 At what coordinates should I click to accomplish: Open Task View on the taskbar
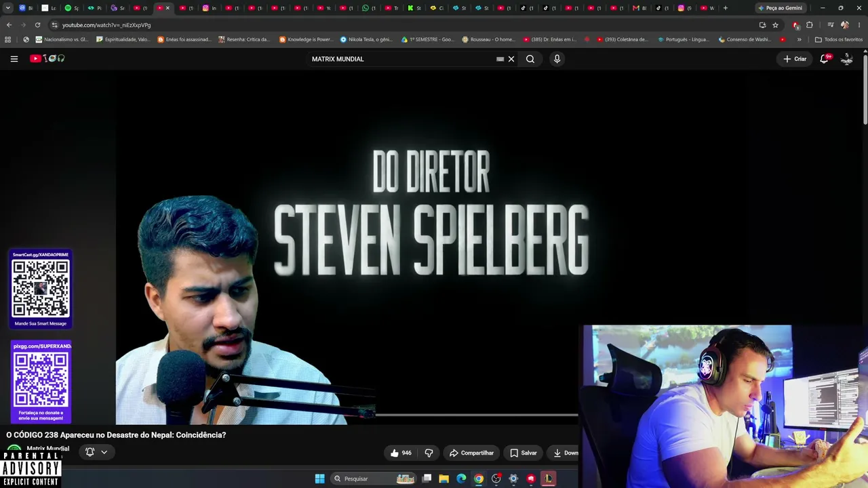tap(427, 479)
